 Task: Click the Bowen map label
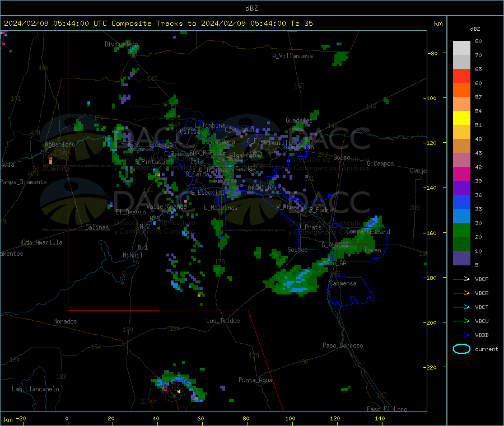point(372,250)
